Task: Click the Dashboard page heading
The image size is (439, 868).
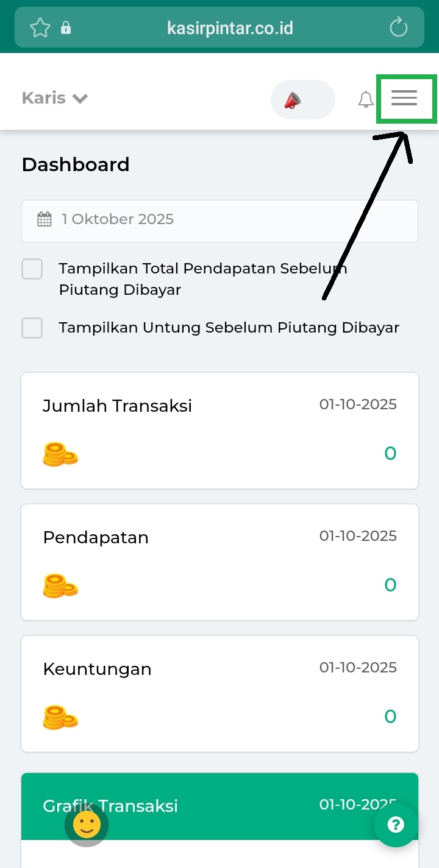Action: [x=76, y=164]
